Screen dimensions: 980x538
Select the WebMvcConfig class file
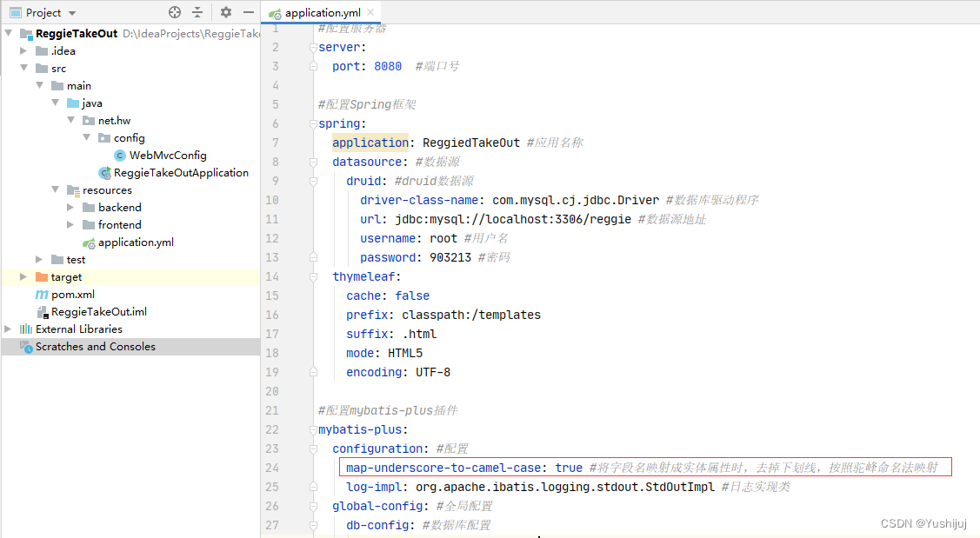coord(168,155)
